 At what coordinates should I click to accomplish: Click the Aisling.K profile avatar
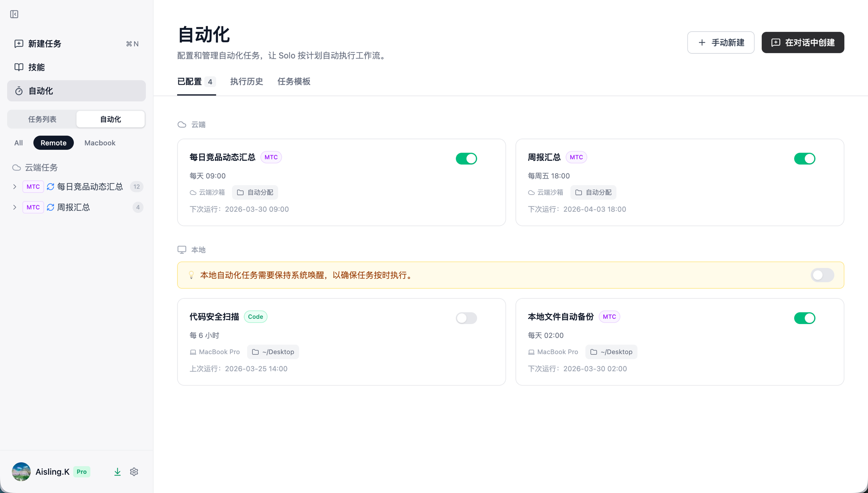point(21,471)
